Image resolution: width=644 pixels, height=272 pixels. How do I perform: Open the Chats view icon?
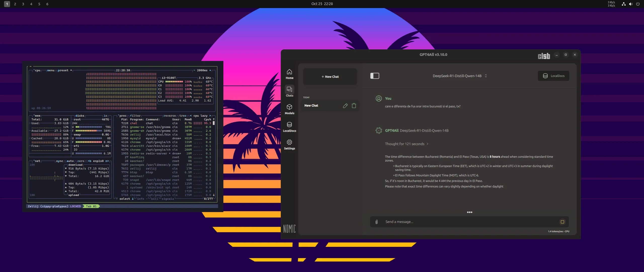tap(289, 91)
